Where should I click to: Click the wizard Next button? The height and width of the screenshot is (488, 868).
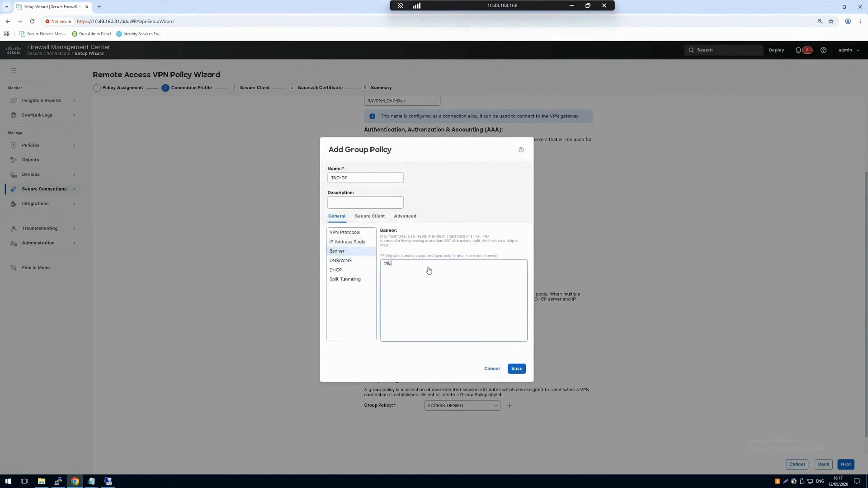coord(845,465)
